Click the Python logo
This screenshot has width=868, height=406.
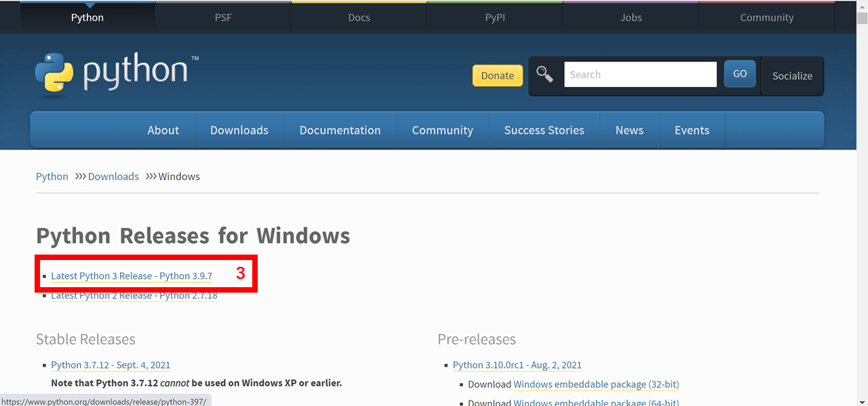click(117, 73)
